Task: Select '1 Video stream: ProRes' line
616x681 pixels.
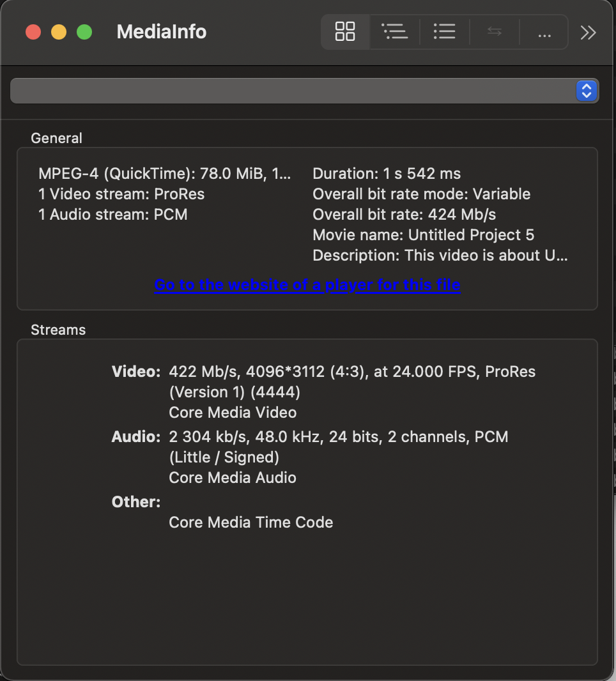Action: [121, 194]
